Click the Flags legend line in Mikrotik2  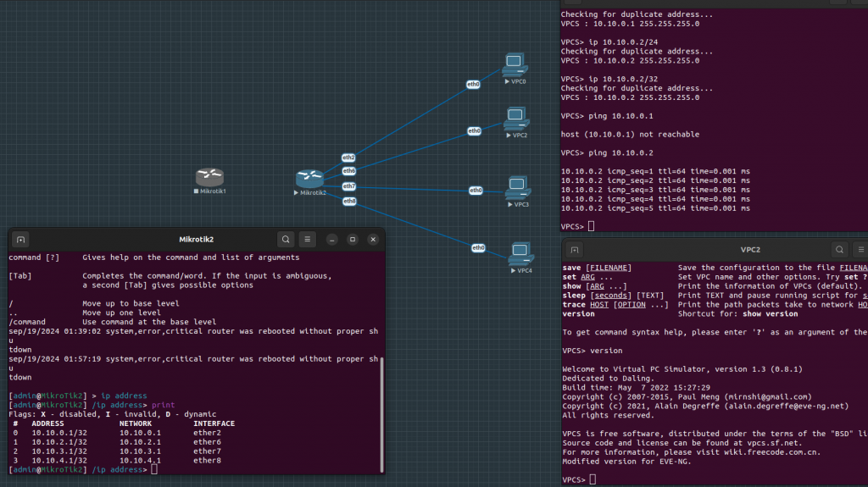click(113, 414)
